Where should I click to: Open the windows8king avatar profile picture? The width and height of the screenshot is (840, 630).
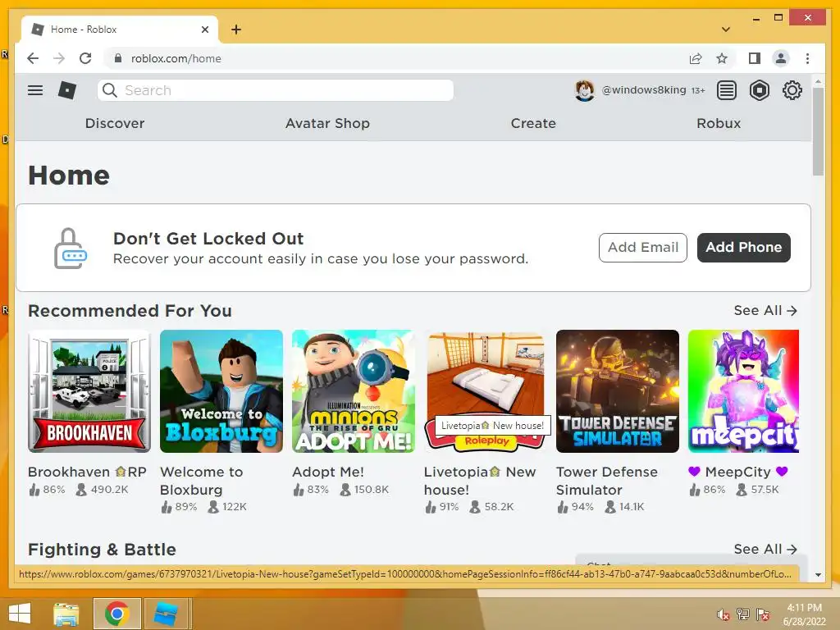click(x=584, y=90)
